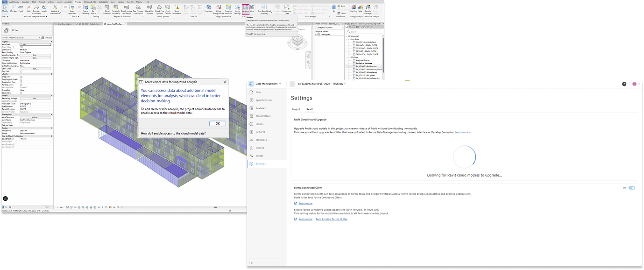Collapse the Floor Plans tree node
The image size is (644, 270).
pos(348,39)
